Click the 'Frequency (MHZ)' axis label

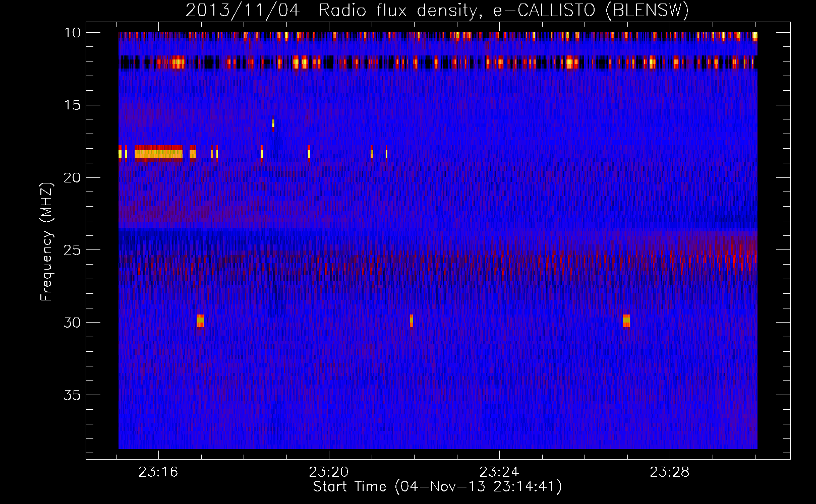pyautogui.click(x=46, y=242)
